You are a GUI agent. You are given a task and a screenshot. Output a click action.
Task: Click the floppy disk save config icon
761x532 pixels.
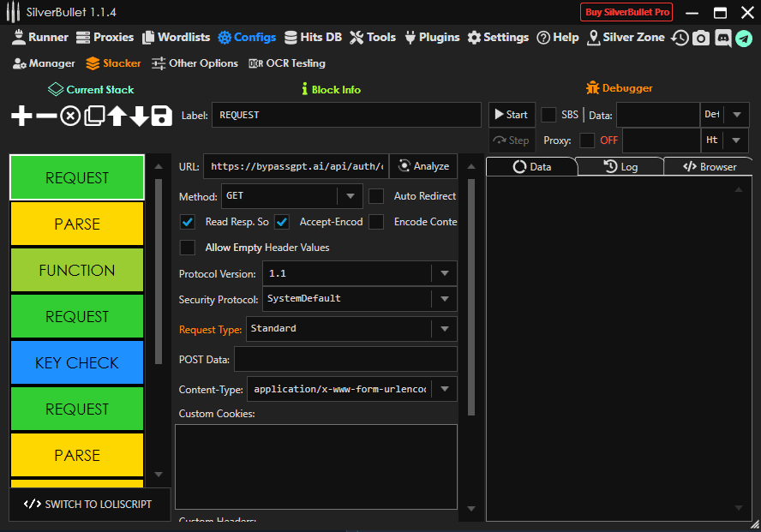point(162,116)
